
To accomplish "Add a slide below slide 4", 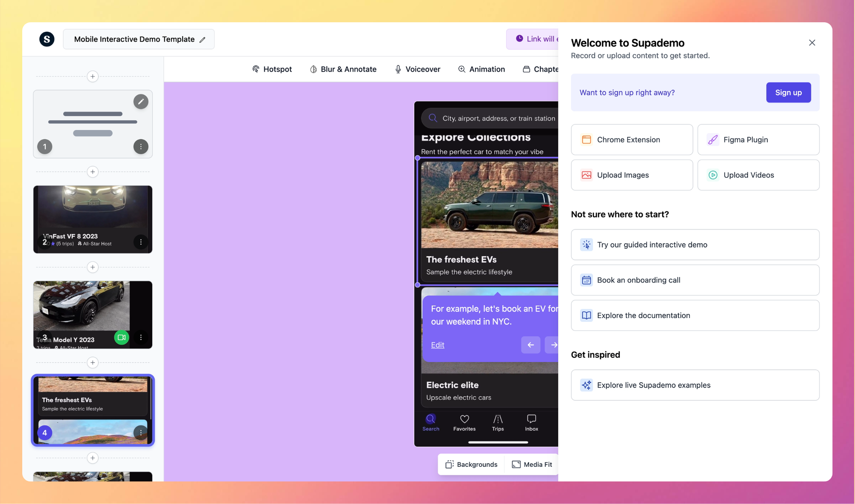I will click(93, 458).
